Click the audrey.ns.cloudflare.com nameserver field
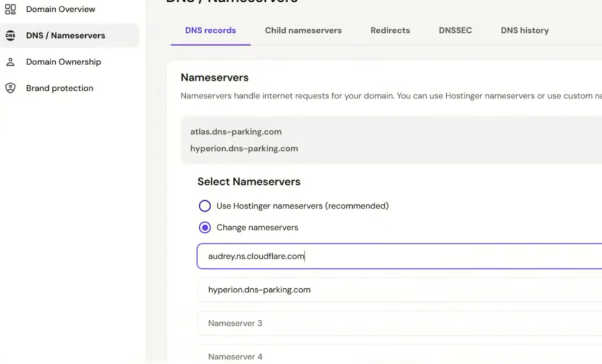This screenshot has height=364, width=602. point(399,256)
